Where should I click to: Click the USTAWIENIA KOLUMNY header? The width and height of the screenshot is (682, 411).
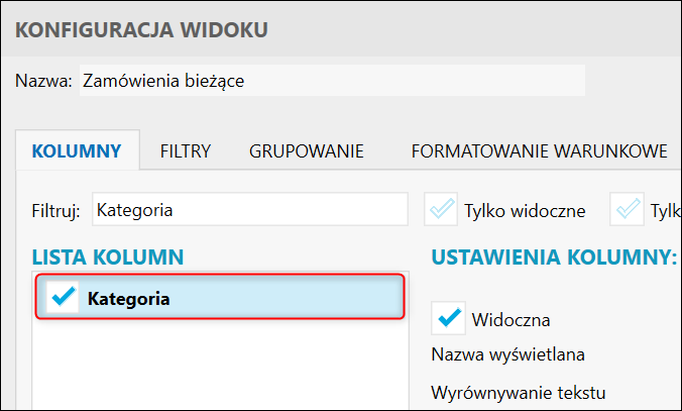point(554,257)
